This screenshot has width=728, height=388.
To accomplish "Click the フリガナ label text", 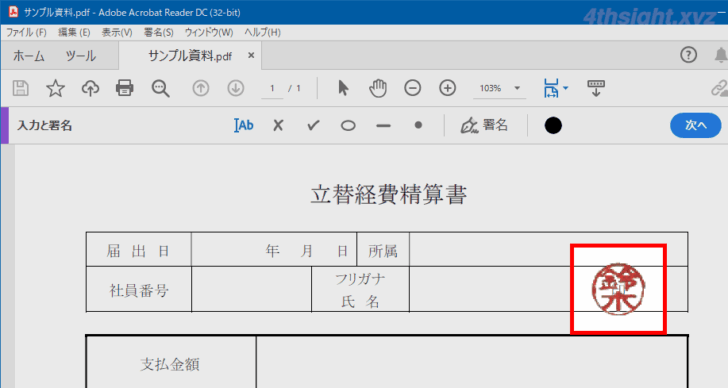I will pyautogui.click(x=360, y=279).
